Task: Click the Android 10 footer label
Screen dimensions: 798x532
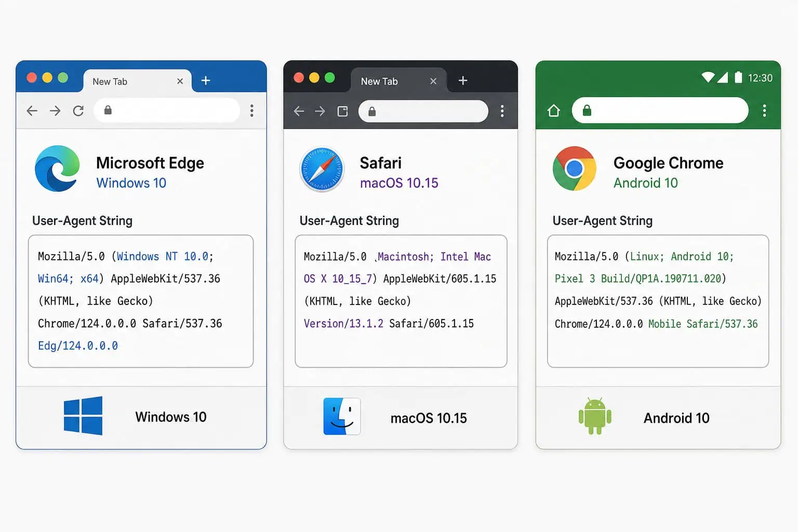Action: 676,418
